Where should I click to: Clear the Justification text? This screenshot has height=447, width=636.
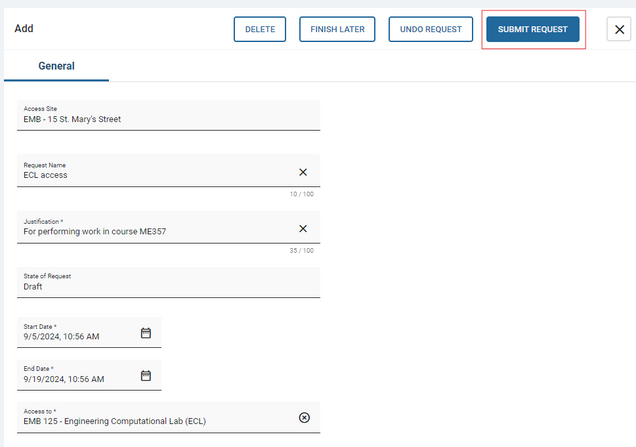click(303, 228)
